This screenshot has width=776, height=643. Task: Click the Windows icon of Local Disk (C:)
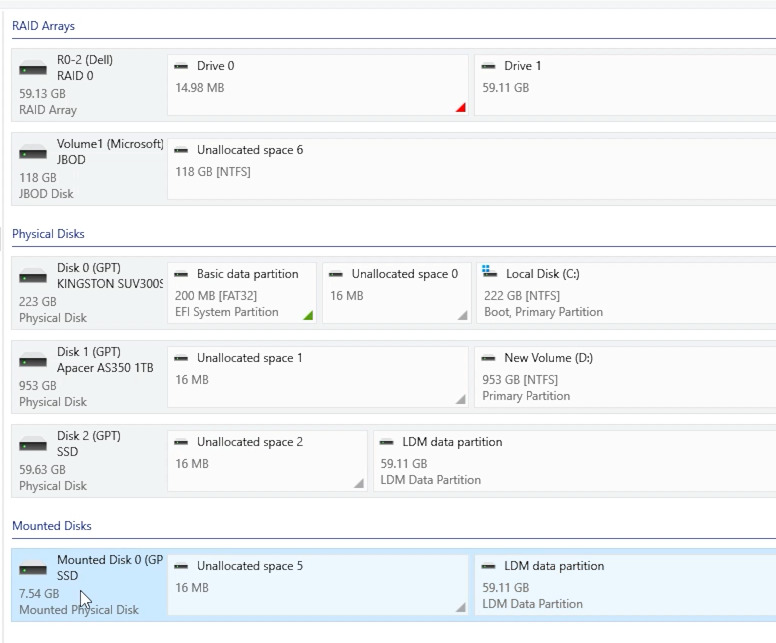click(489, 271)
